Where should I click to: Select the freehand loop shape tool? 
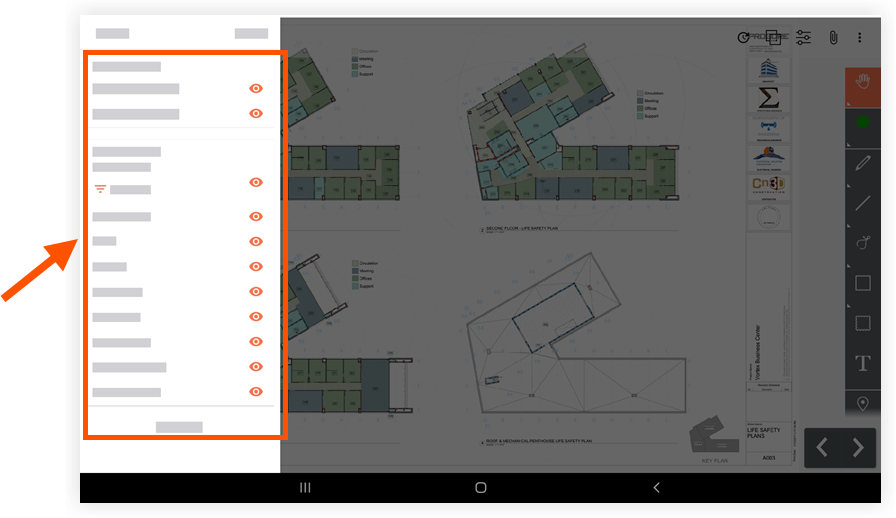point(863,242)
